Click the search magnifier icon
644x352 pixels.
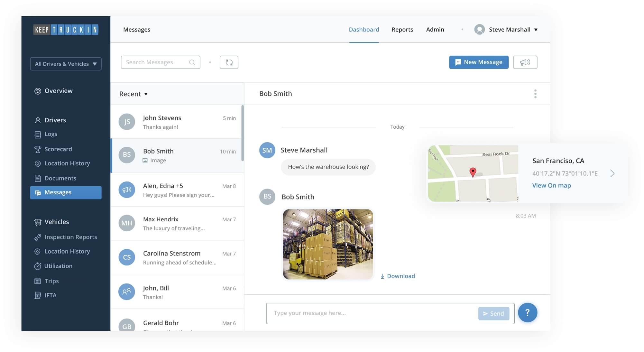tap(192, 62)
